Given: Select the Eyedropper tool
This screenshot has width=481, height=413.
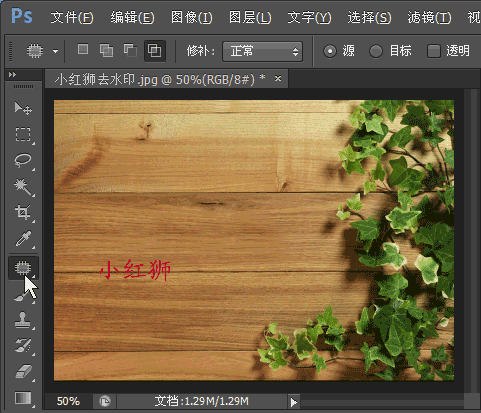Looking at the screenshot, I should point(23,239).
